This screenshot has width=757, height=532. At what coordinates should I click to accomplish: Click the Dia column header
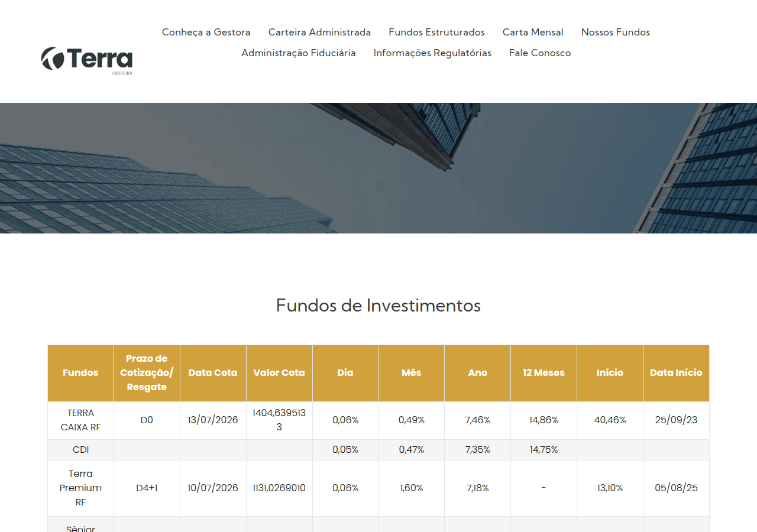345,373
